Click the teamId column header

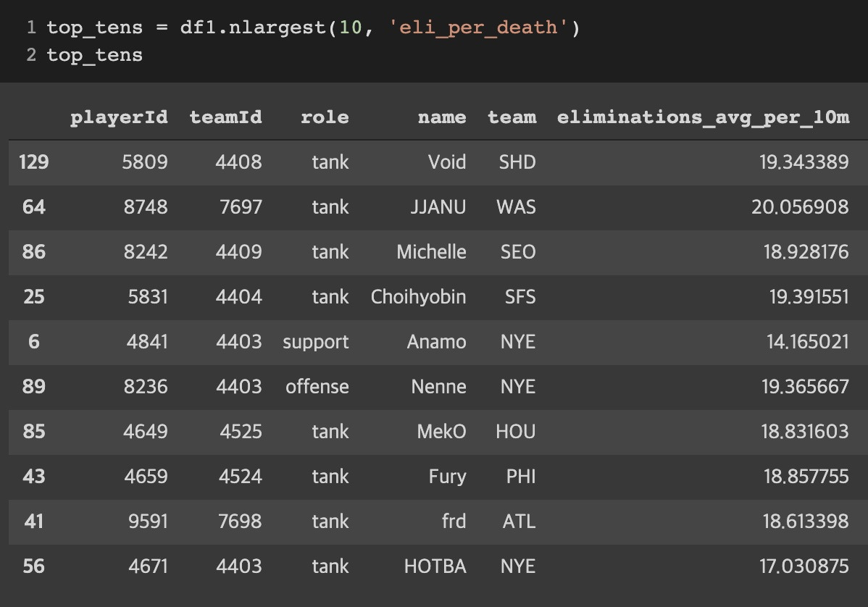tap(226, 117)
